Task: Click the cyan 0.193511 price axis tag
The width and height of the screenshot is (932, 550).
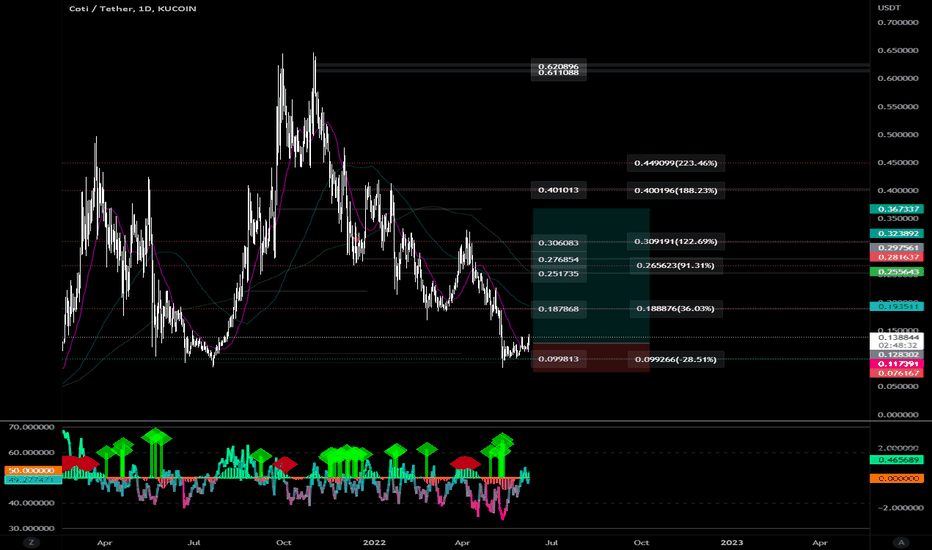Action: click(898, 306)
